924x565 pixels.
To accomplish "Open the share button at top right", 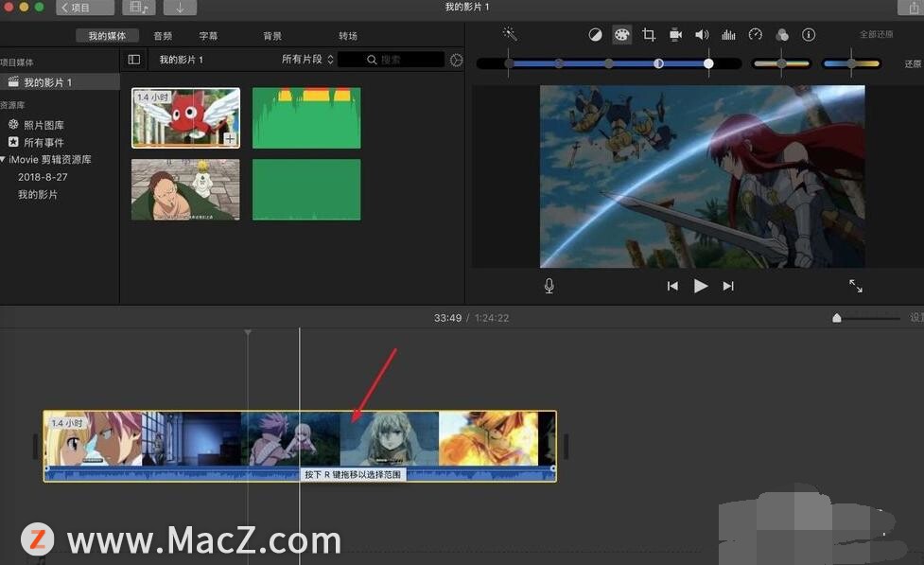I will pos(911,8).
